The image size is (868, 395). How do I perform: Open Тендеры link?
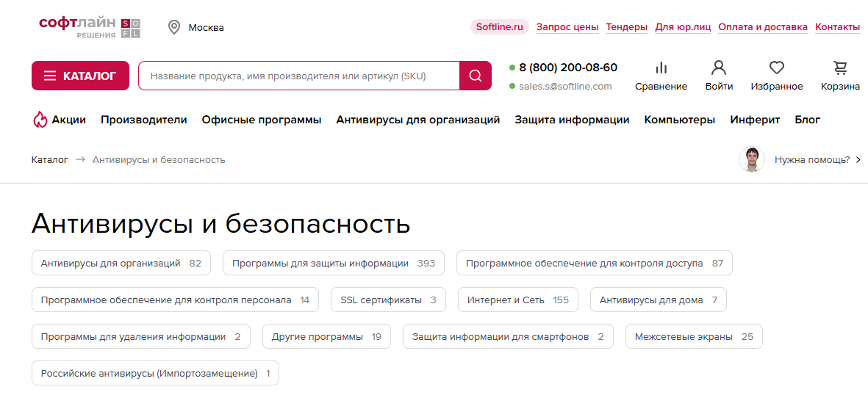pyautogui.click(x=627, y=27)
